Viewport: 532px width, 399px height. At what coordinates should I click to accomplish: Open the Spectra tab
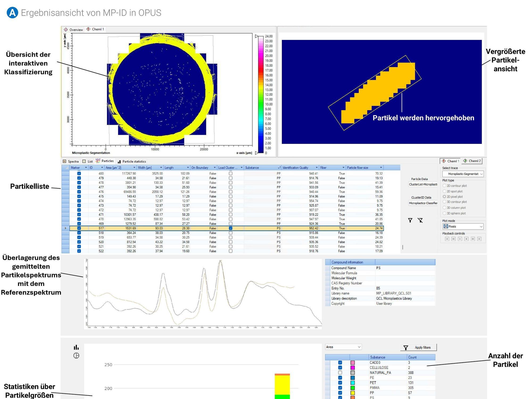pos(70,161)
